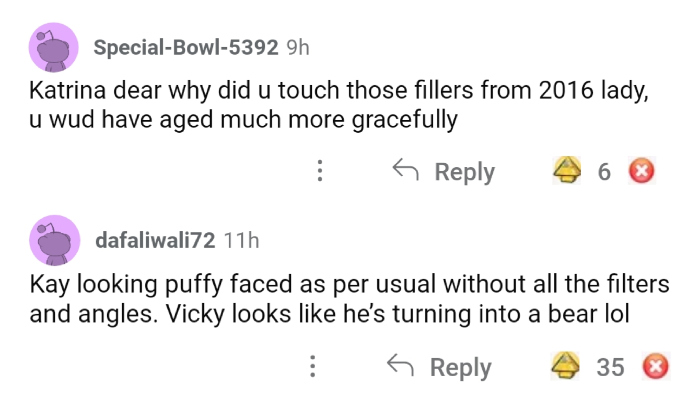Visit dafaliwali72's profile via username
Image resolution: width=700 pixels, height=403 pixels.
(x=157, y=241)
